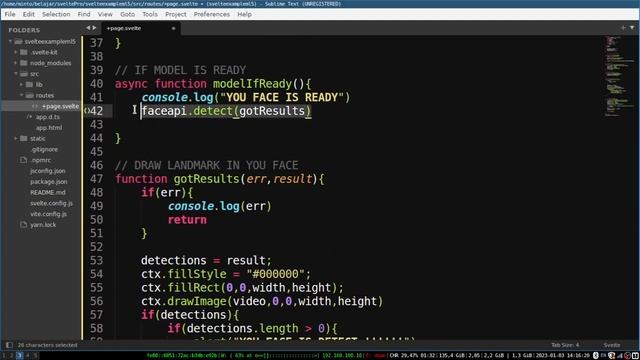Add a new tab with plus icon
The width and height of the screenshot is (640, 360).
click(623, 28)
